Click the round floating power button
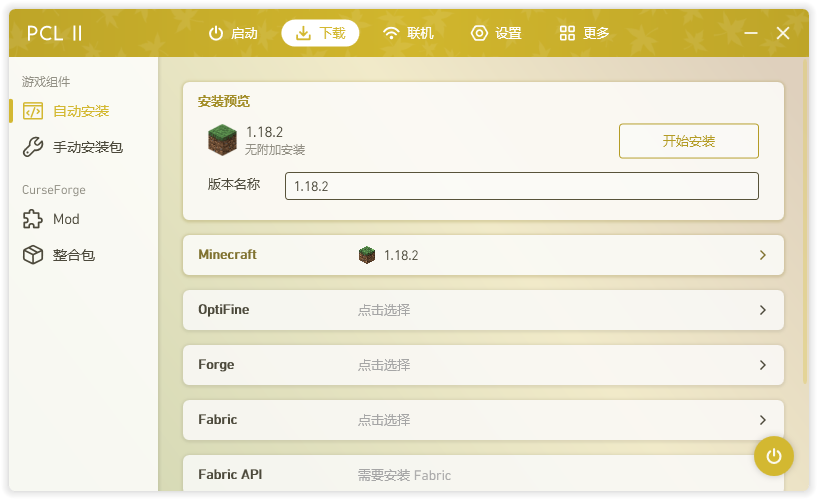 pos(774,456)
